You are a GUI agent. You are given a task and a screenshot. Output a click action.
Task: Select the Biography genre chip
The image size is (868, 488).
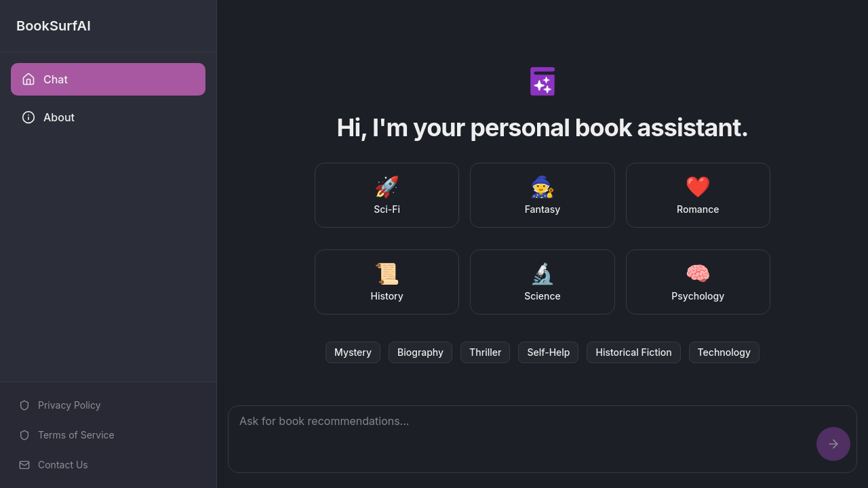click(x=420, y=352)
